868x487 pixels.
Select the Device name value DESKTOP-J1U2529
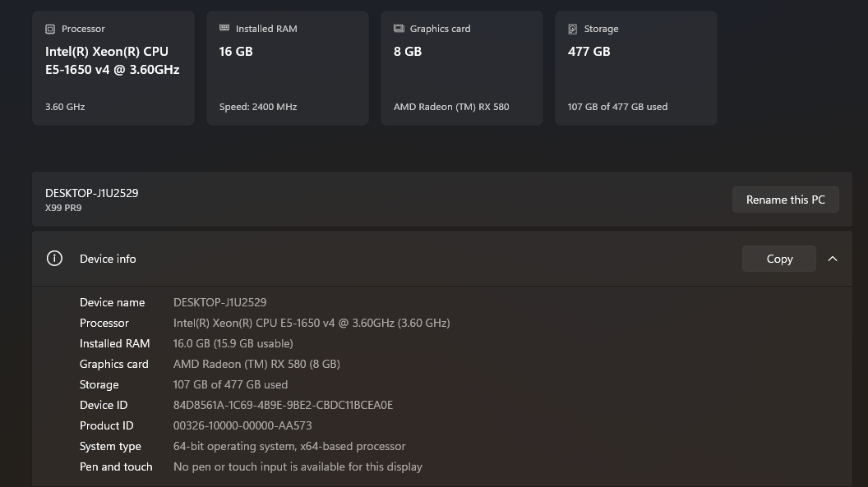[219, 302]
